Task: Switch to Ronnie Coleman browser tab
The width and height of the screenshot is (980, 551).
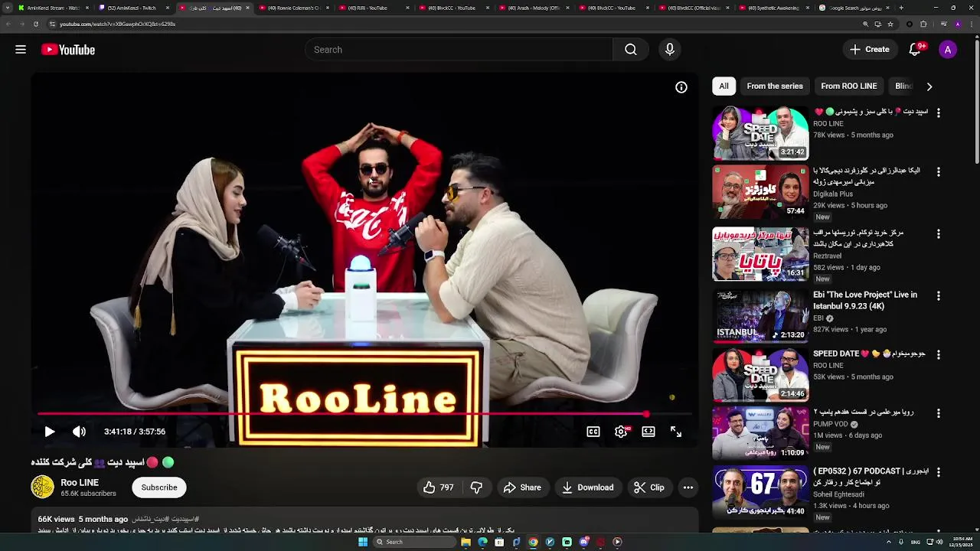Action: click(x=294, y=8)
